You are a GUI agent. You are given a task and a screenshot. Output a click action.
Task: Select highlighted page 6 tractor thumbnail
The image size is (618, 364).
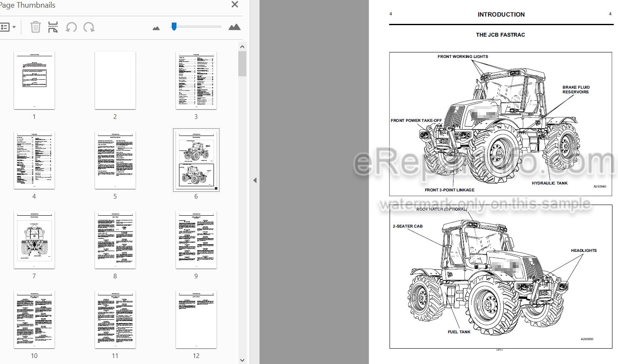tap(196, 160)
